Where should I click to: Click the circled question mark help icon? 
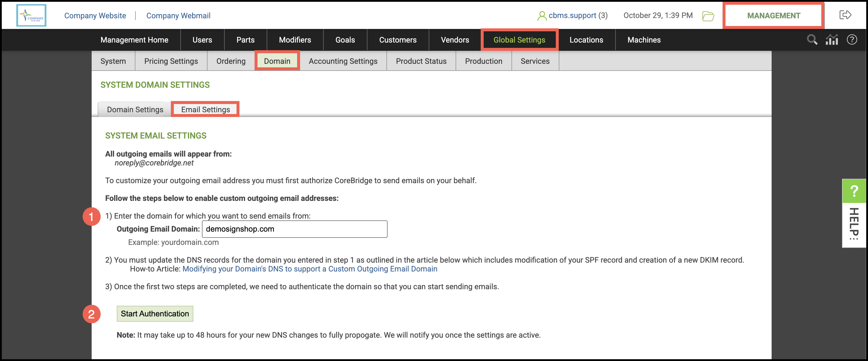click(852, 40)
